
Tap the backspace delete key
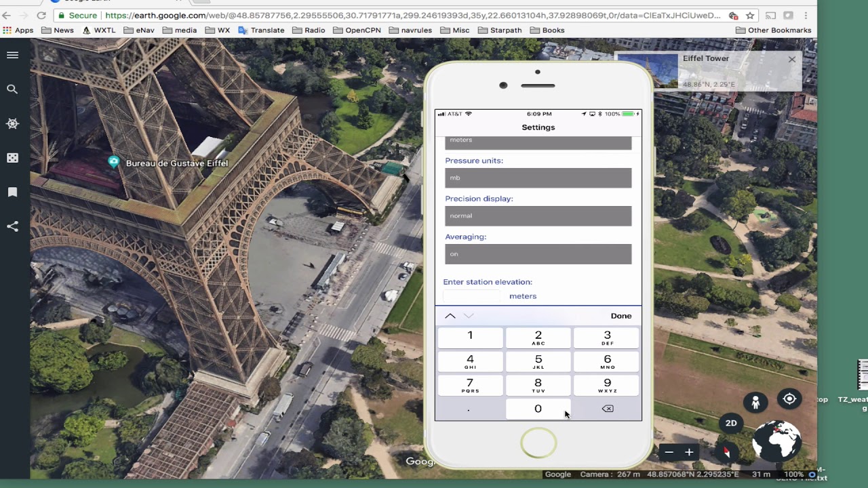point(607,409)
